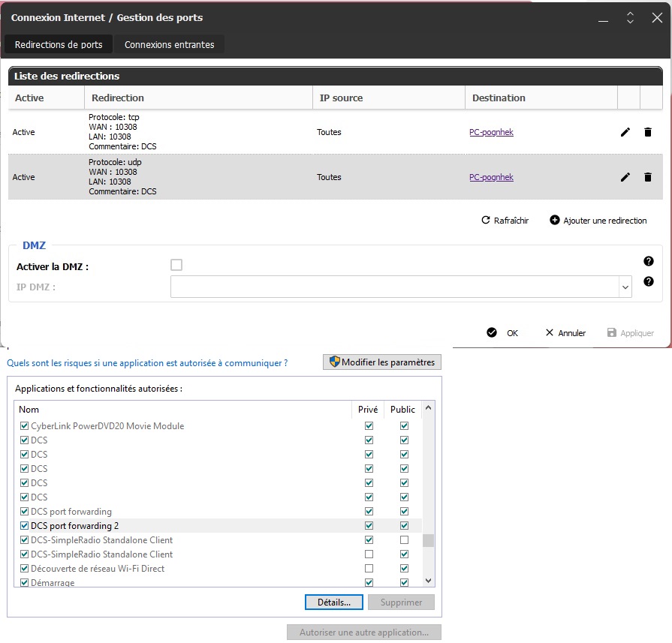Click Autoriser une autre application
The height and width of the screenshot is (643, 672).
click(x=364, y=632)
